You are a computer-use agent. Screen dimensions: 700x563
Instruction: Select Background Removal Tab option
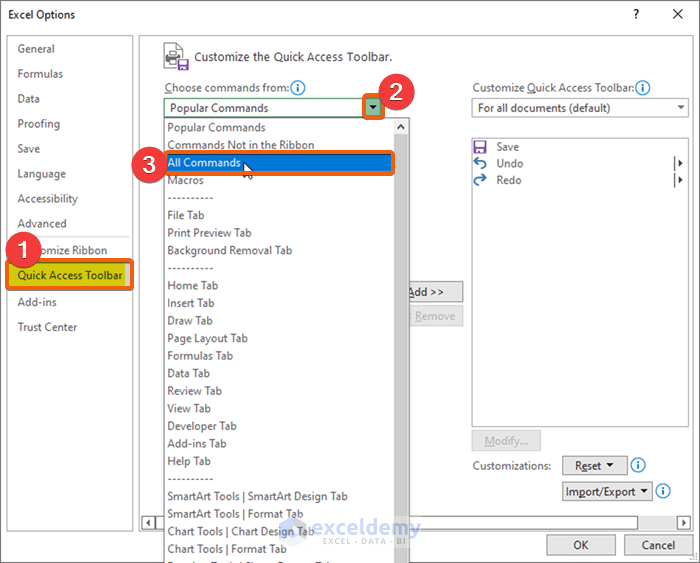point(279,250)
